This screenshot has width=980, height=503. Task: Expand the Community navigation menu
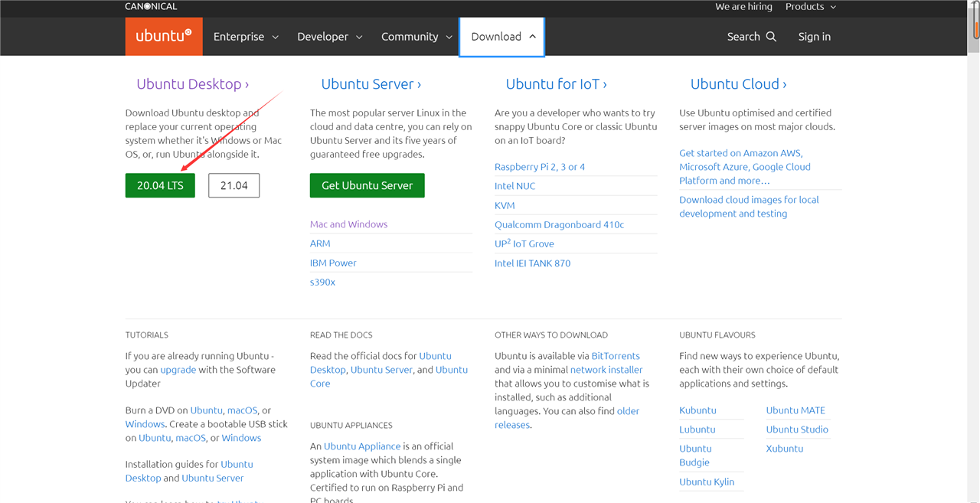coord(417,37)
